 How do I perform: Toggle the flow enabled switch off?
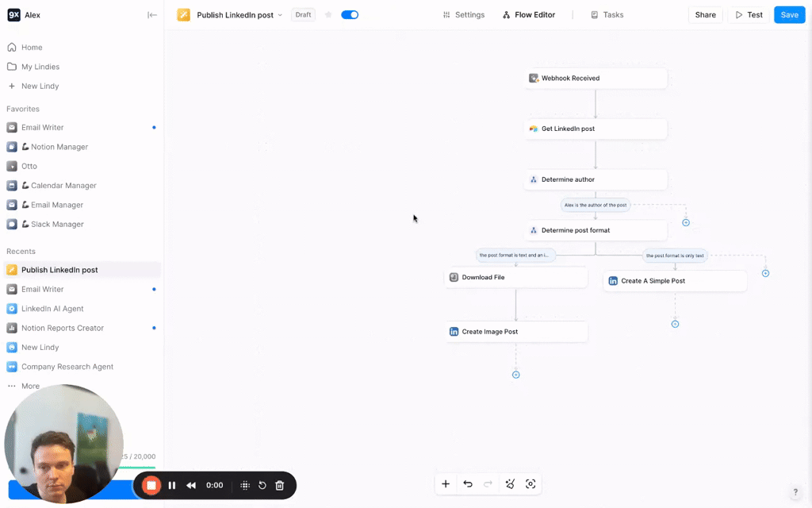[350, 15]
